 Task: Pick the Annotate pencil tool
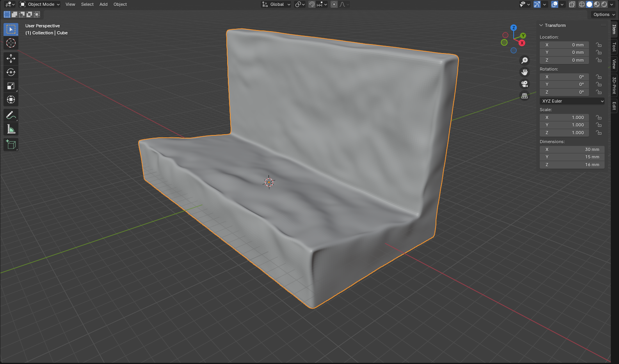click(11, 115)
